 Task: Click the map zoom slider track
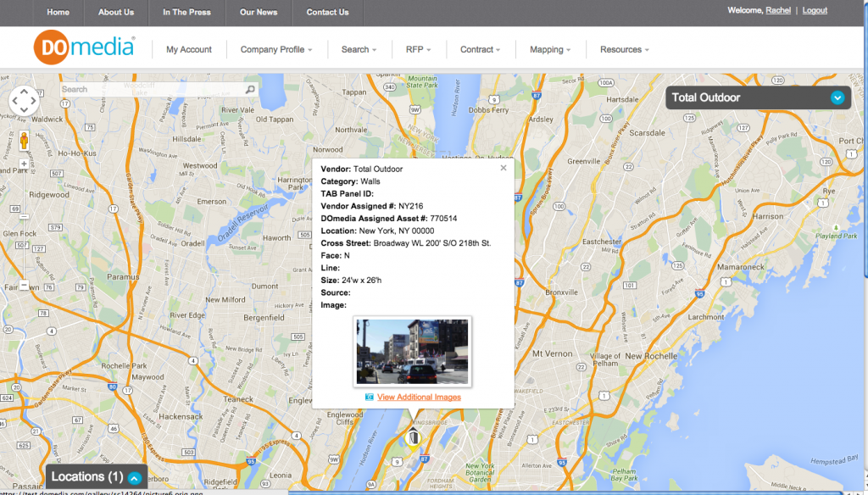coord(24,225)
